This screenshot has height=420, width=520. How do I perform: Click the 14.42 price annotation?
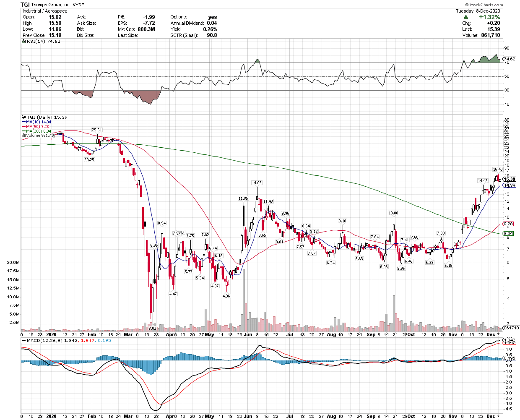pos(483,181)
